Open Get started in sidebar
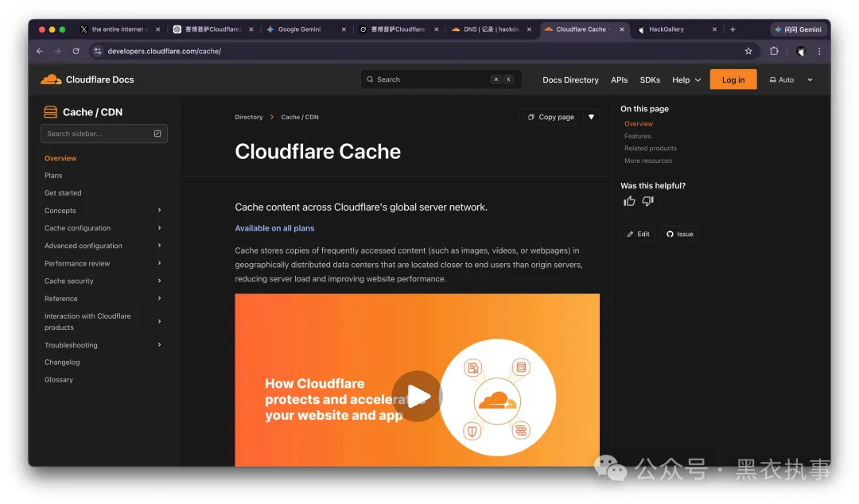 (x=63, y=193)
